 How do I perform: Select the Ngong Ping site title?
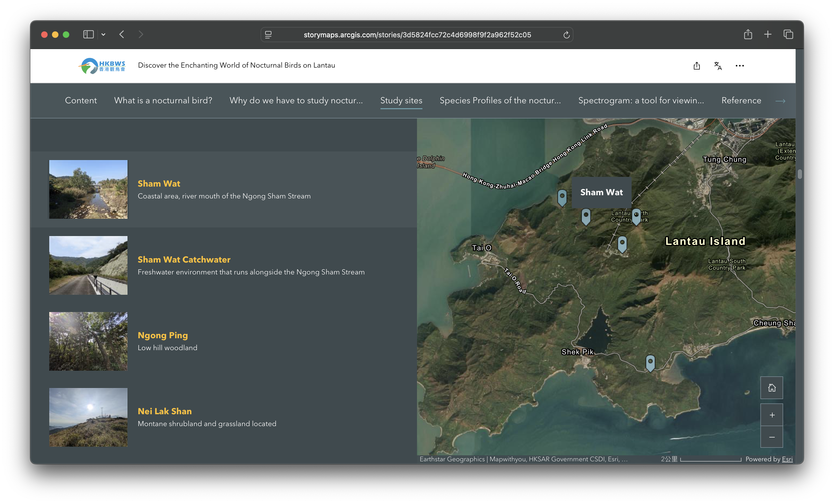(x=162, y=335)
